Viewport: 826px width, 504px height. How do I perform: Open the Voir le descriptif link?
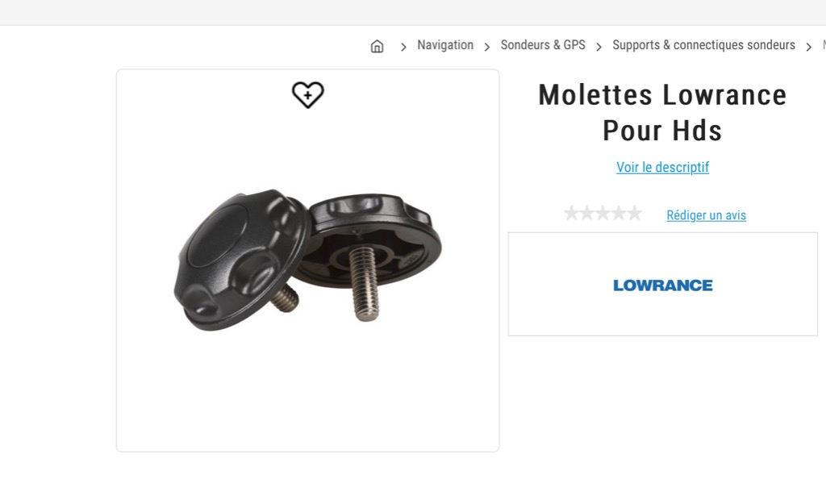point(662,168)
